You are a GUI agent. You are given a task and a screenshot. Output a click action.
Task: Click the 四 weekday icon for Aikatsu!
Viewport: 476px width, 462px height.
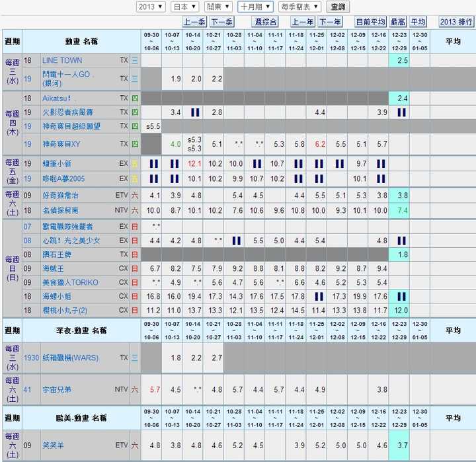[x=134, y=98]
